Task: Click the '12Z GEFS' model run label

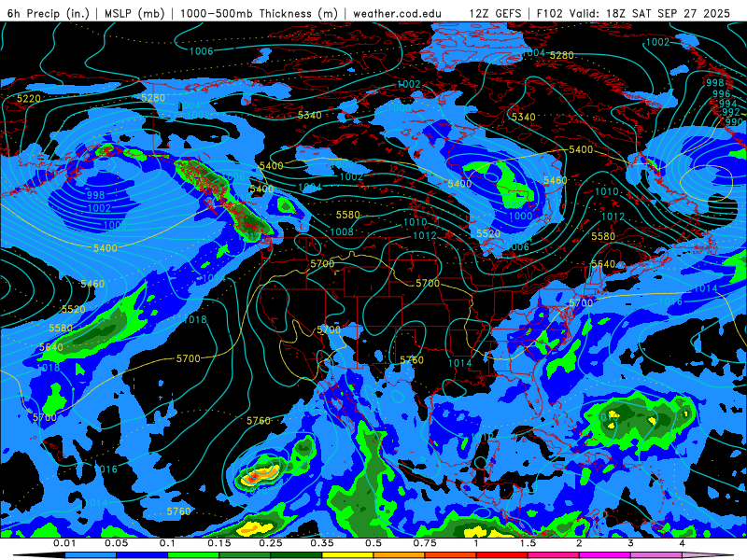Action: (496, 13)
